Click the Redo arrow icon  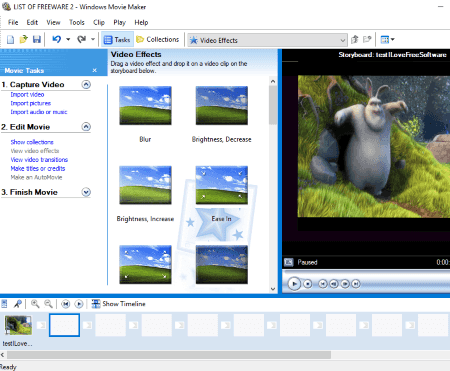click(x=81, y=39)
